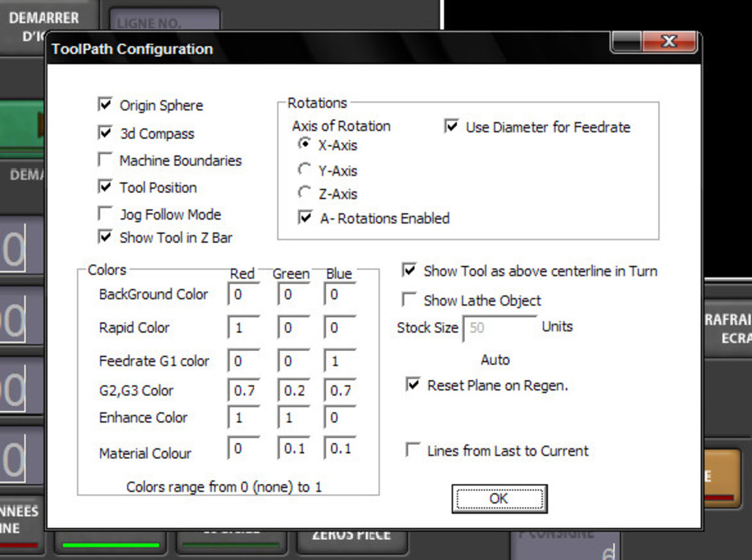Click the Material Colour green value field

[x=293, y=449]
